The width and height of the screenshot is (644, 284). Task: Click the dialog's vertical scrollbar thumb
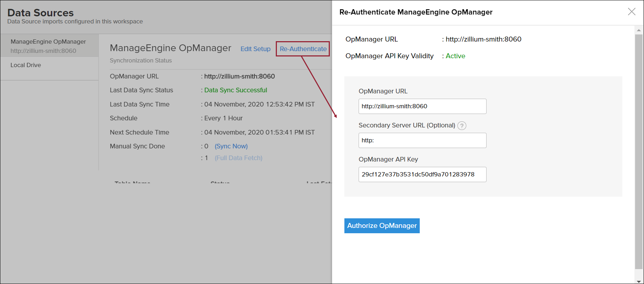639,149
